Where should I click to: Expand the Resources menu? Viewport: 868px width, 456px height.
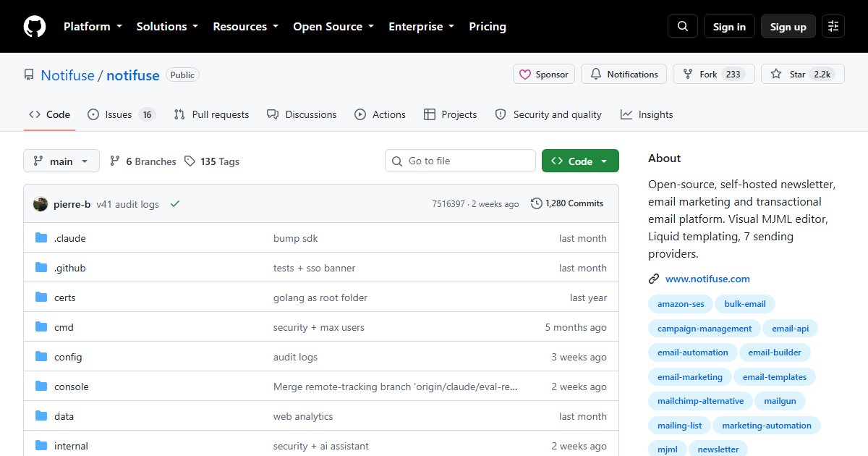[245, 27]
